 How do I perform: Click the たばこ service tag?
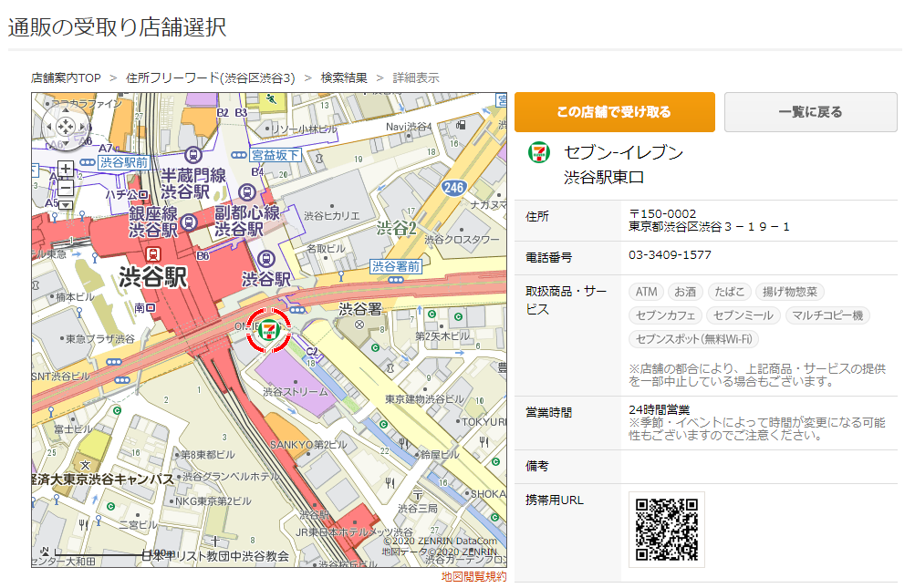730,292
